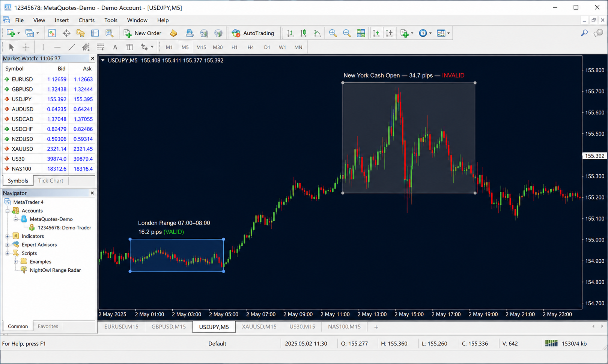608x364 pixels.
Task: Collapse the Accounts tree node
Action: (8, 211)
